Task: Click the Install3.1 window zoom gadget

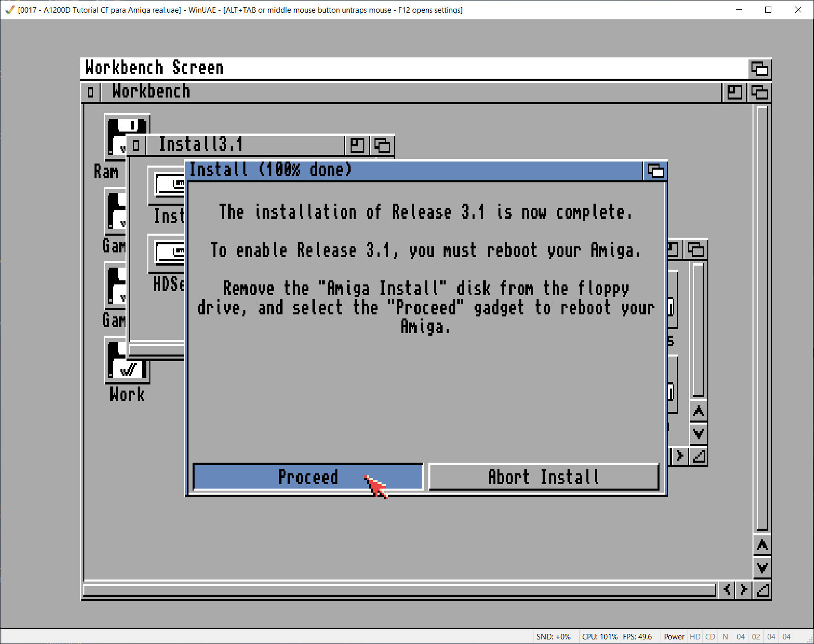Action: [x=357, y=145]
